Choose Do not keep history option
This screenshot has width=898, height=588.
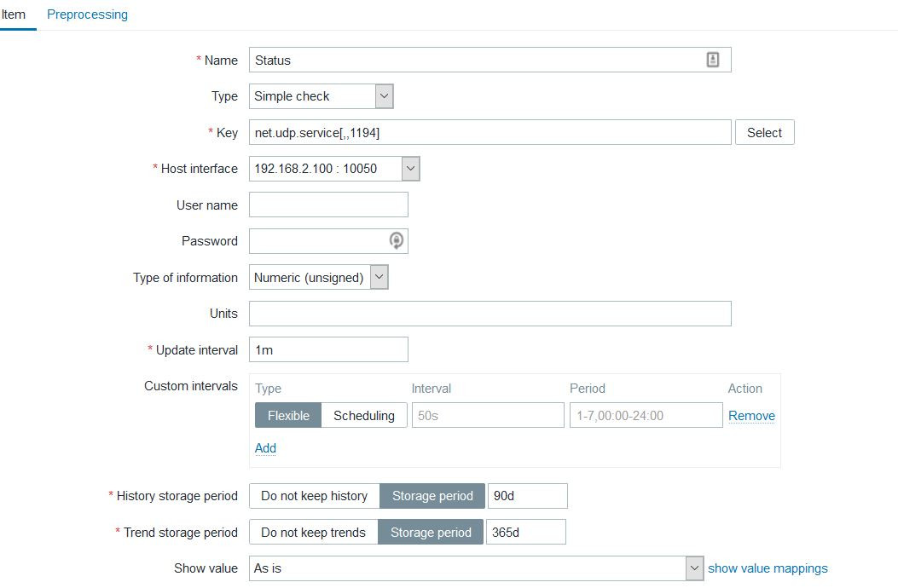click(x=314, y=496)
